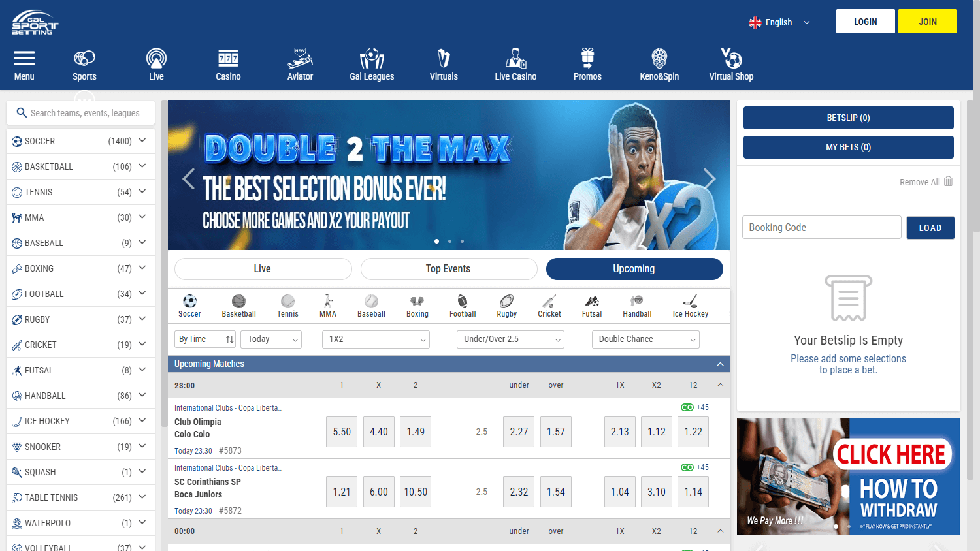Image resolution: width=980 pixels, height=551 pixels.
Task: Select Boxing gloves icon in sport filter
Action: click(x=417, y=301)
